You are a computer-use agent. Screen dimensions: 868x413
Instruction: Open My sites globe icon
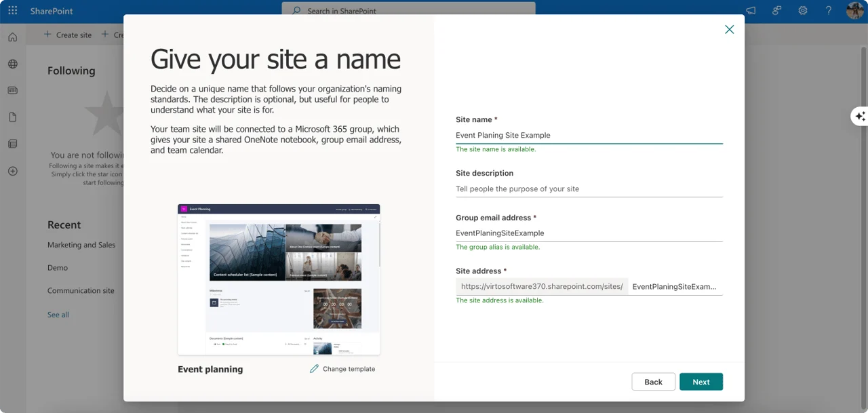[x=12, y=64]
